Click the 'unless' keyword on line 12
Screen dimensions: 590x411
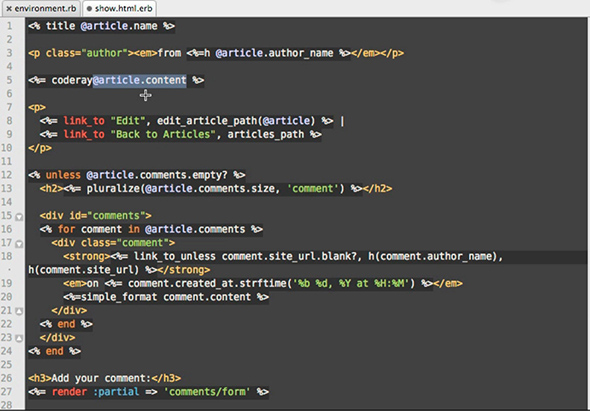click(x=63, y=175)
